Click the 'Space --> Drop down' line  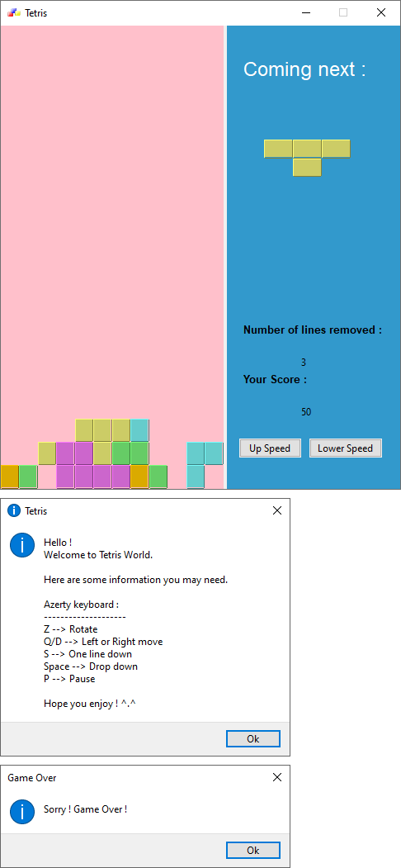click(91, 666)
